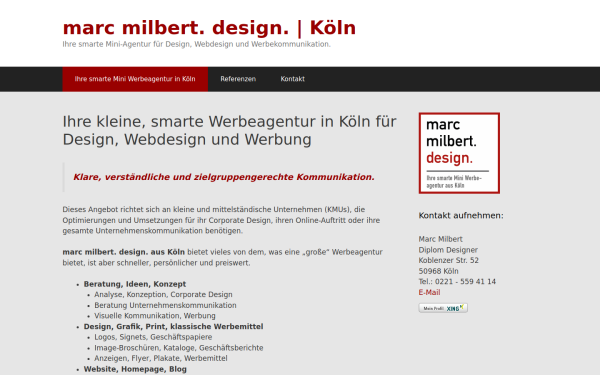
Task: Click list heading 'Beratung, Ideen, Konzept'
Action: pos(135,284)
